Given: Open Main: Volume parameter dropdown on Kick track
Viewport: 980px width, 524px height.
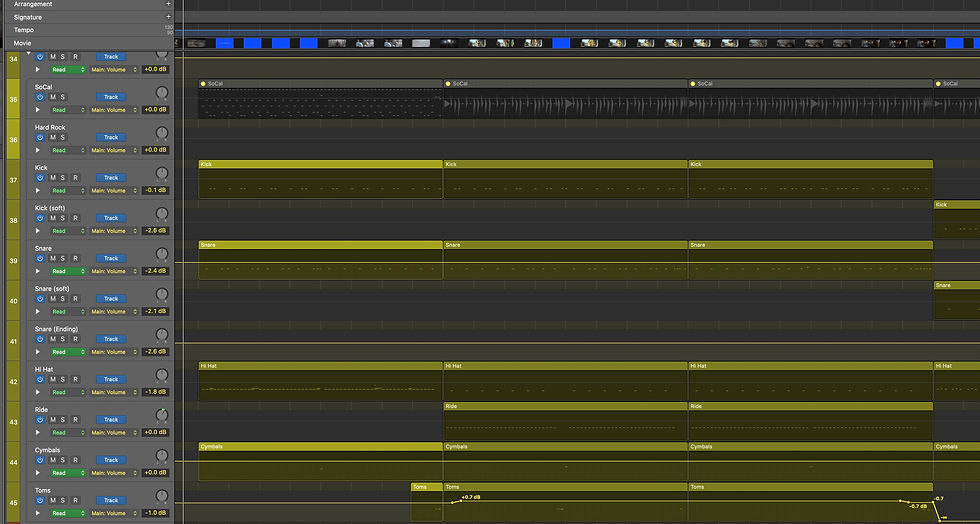Looking at the screenshot, I should click(114, 191).
